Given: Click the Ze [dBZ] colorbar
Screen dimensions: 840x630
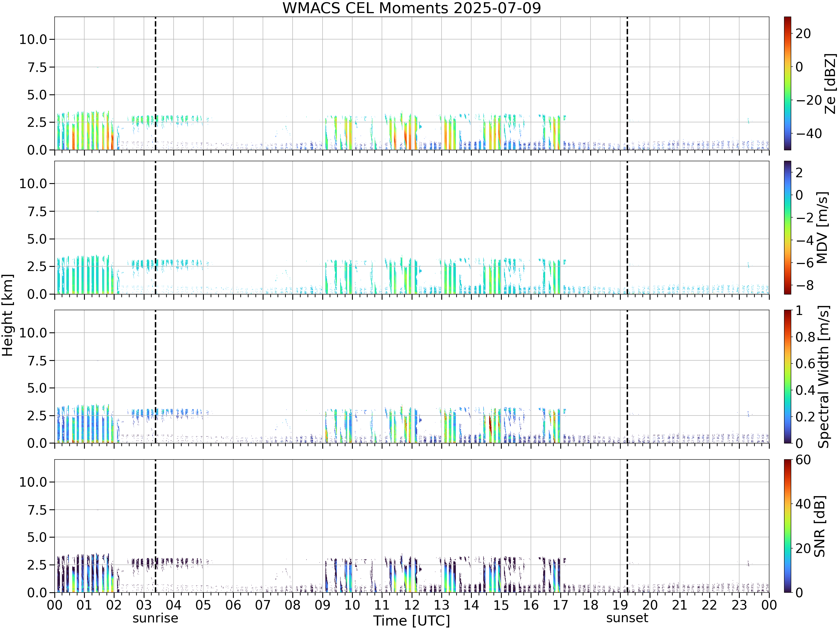Looking at the screenshot, I should 788,83.
